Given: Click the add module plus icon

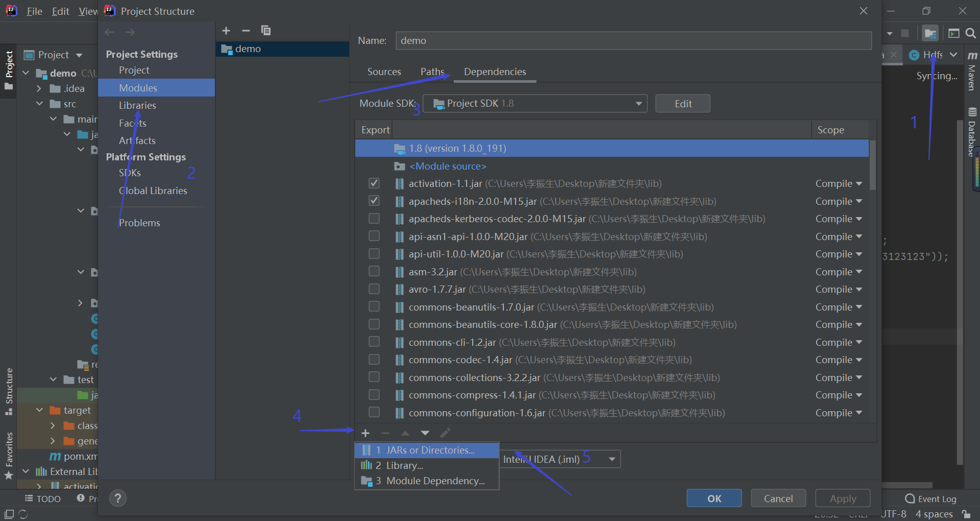Looking at the screenshot, I should pos(226,31).
